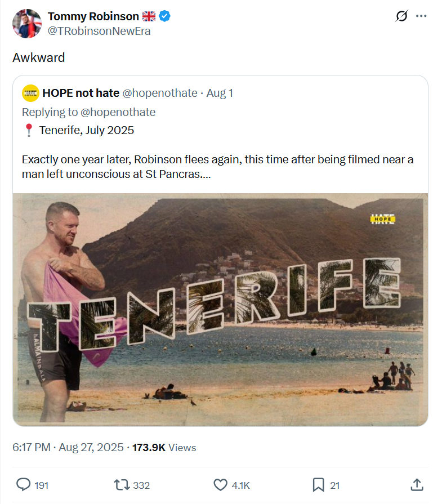Open the share upload icon
This screenshot has width=433, height=504.
pos(417,484)
